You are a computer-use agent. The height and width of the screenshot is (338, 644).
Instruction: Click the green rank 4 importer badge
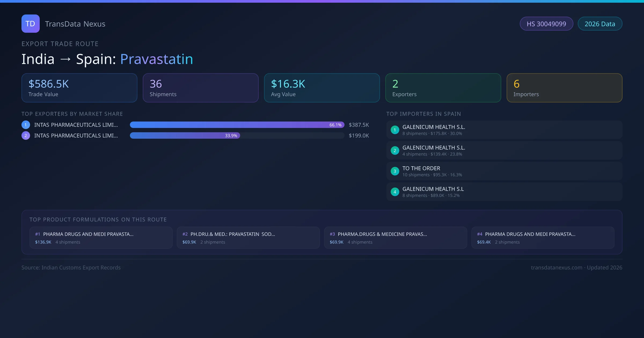pos(395,192)
